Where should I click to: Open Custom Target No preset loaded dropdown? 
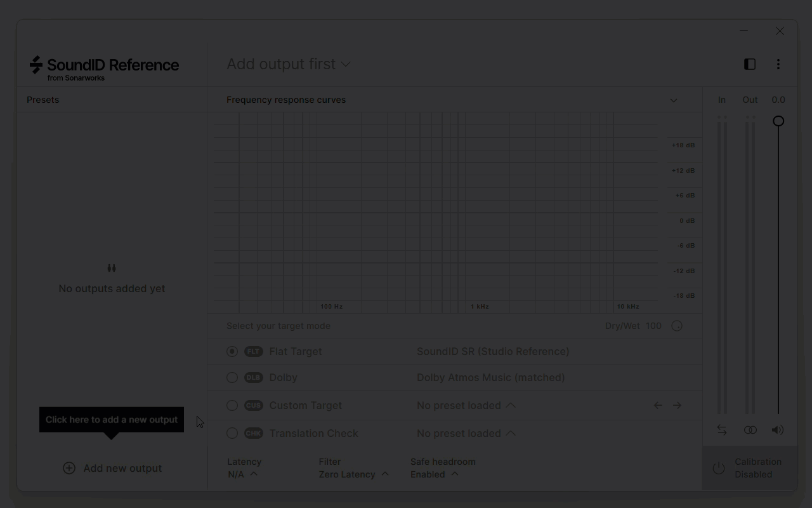pyautogui.click(x=466, y=405)
